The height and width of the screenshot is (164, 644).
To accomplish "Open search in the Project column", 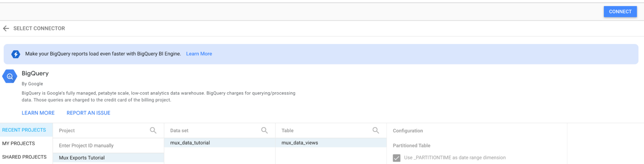I will coord(153,130).
